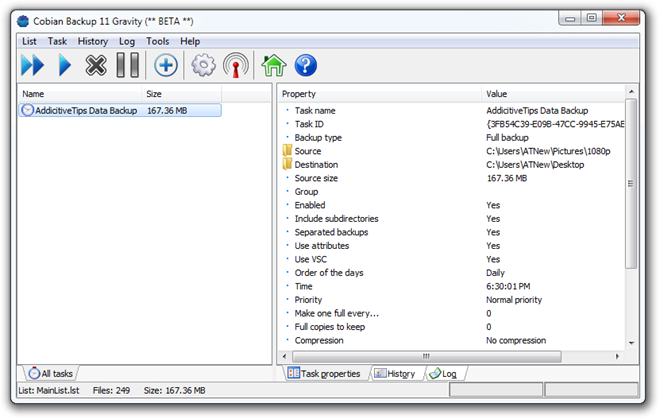The image size is (660, 419).
Task: Click the Source folder icon
Action: pos(287,151)
